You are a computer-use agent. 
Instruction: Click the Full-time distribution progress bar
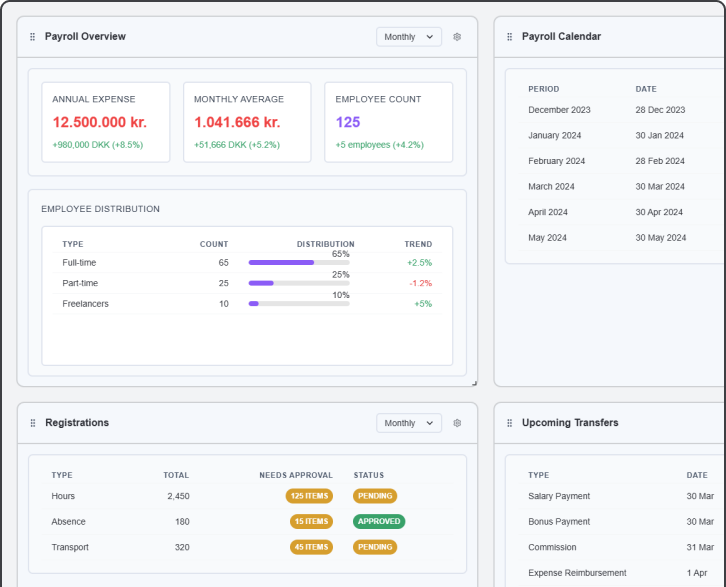pyautogui.click(x=299, y=262)
